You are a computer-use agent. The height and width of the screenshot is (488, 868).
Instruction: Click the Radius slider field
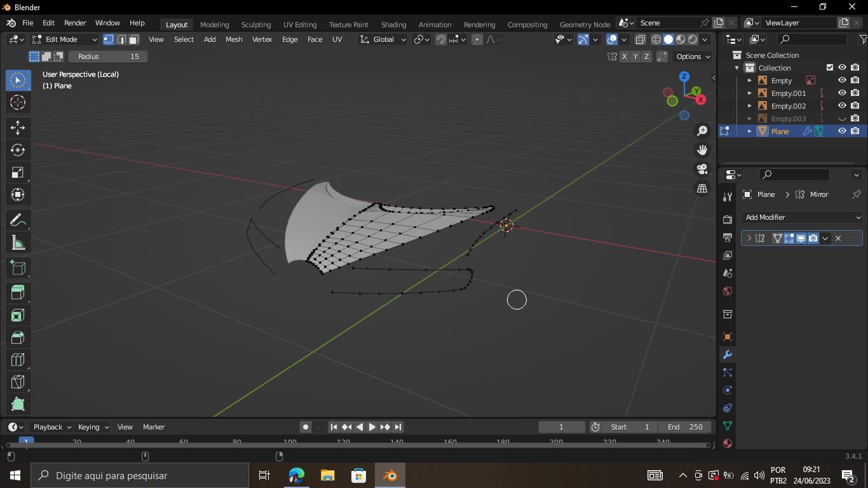tap(108, 57)
